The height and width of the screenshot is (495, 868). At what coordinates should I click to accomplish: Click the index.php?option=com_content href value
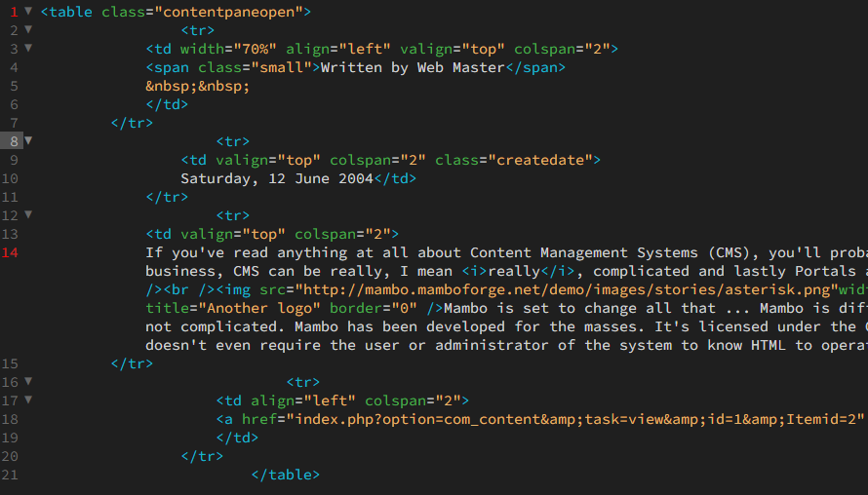click(575, 419)
